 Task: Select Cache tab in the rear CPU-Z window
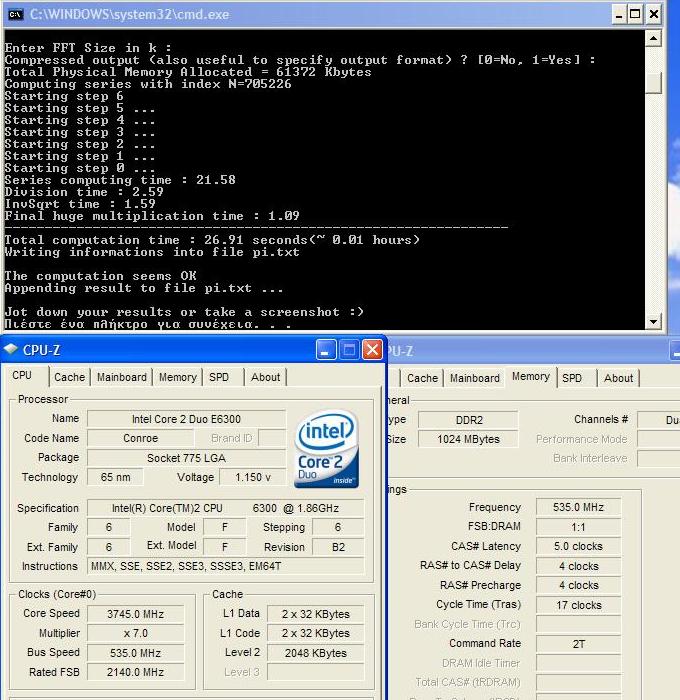coord(422,378)
